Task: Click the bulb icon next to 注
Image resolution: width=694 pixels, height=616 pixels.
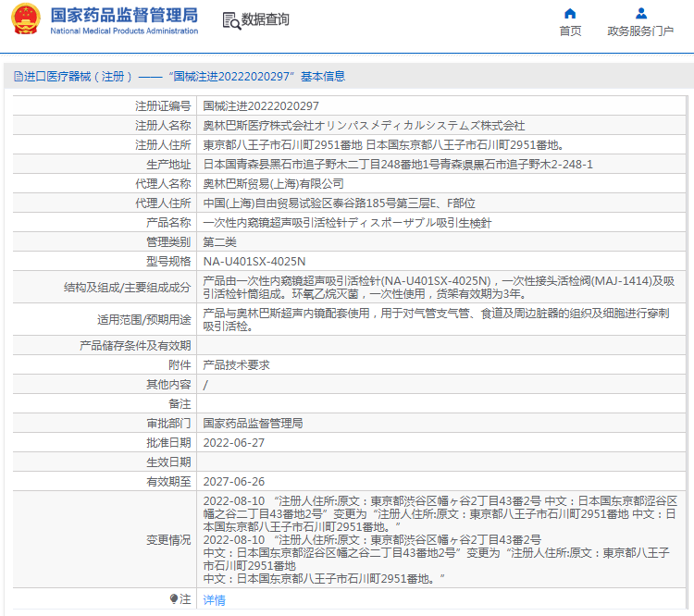Action: [174, 598]
